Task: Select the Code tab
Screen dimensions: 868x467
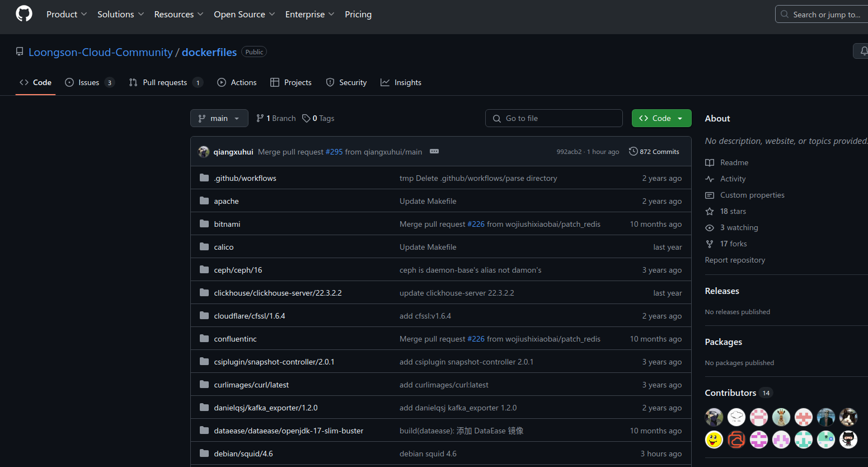Action: [x=35, y=82]
